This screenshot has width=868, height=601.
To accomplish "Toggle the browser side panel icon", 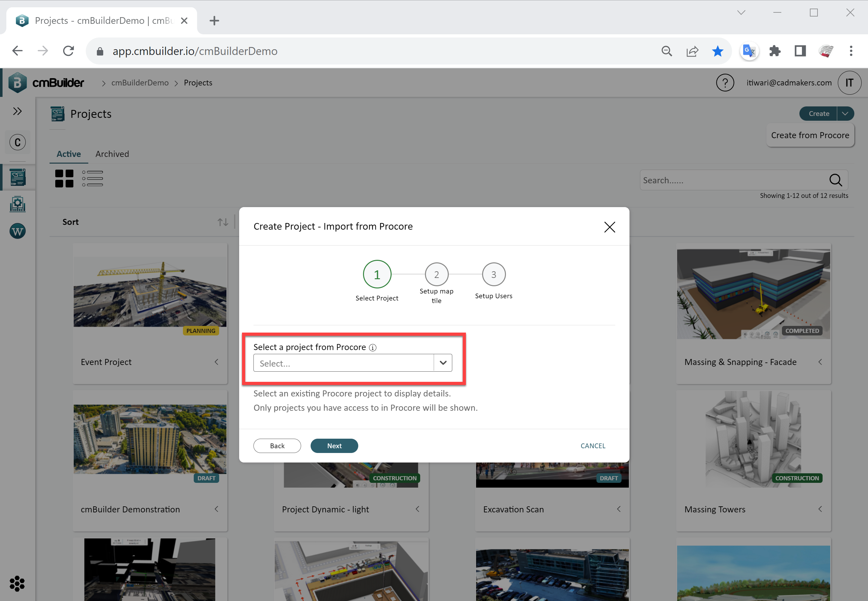I will click(x=800, y=51).
